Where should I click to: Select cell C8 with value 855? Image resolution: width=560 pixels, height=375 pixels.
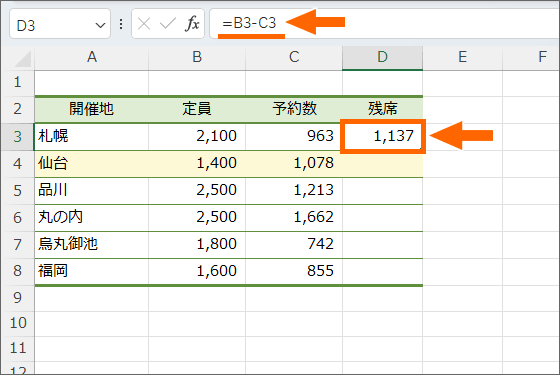[294, 271]
